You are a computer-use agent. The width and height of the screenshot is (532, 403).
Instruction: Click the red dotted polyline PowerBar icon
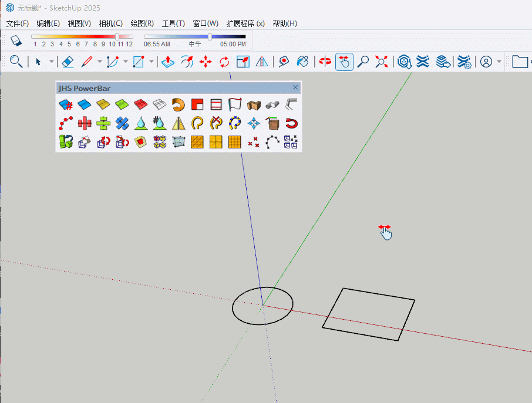click(x=66, y=123)
